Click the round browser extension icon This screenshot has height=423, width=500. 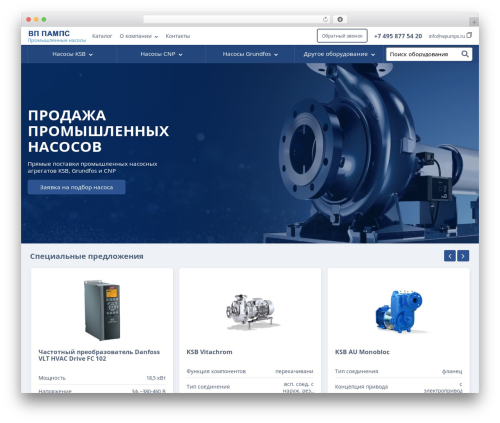pos(340,19)
